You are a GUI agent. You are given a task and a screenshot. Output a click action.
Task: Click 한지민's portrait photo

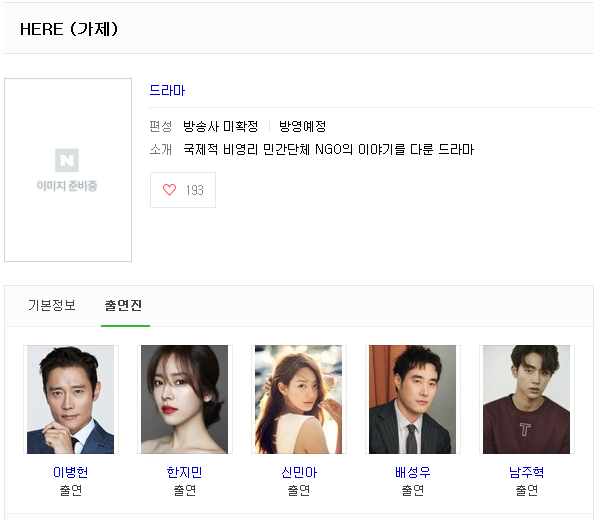click(x=185, y=400)
